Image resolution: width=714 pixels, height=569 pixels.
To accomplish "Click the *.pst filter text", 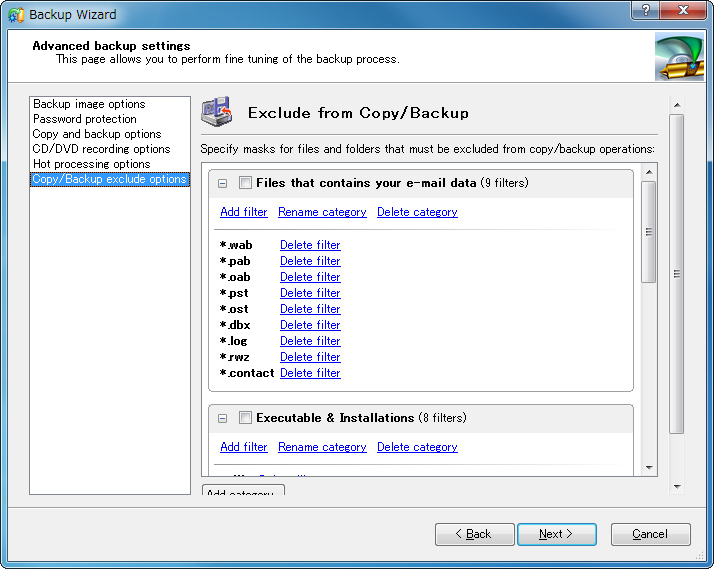I will point(234,293).
